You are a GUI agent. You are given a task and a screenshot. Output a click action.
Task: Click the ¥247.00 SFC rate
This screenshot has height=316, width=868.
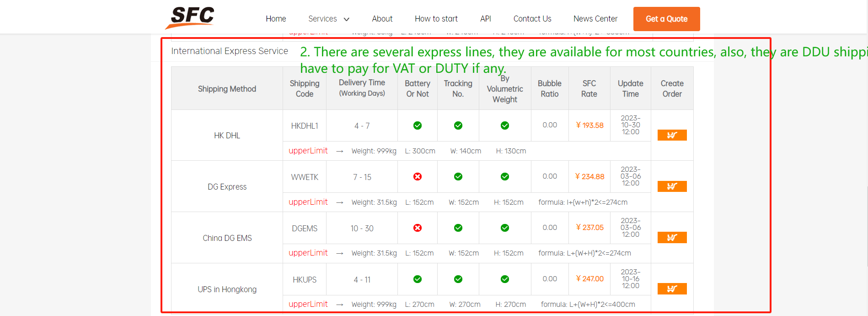(589, 279)
